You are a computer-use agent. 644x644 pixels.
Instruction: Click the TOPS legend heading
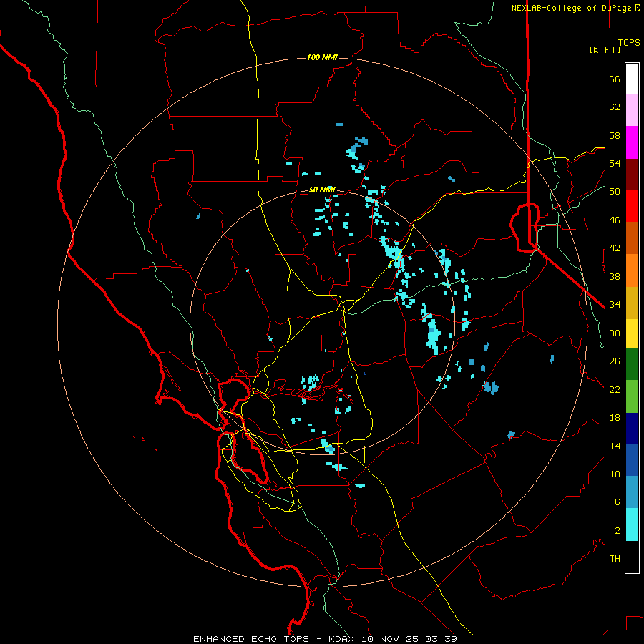(x=629, y=42)
